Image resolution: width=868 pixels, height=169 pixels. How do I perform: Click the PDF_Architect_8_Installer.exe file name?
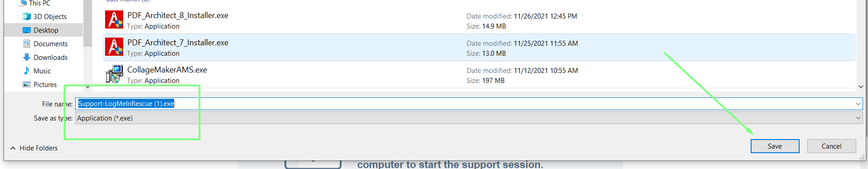(178, 15)
